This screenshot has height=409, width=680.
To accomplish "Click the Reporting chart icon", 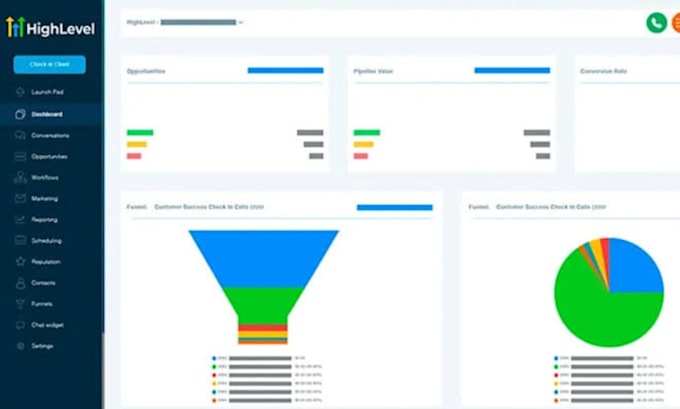I will 20,219.
